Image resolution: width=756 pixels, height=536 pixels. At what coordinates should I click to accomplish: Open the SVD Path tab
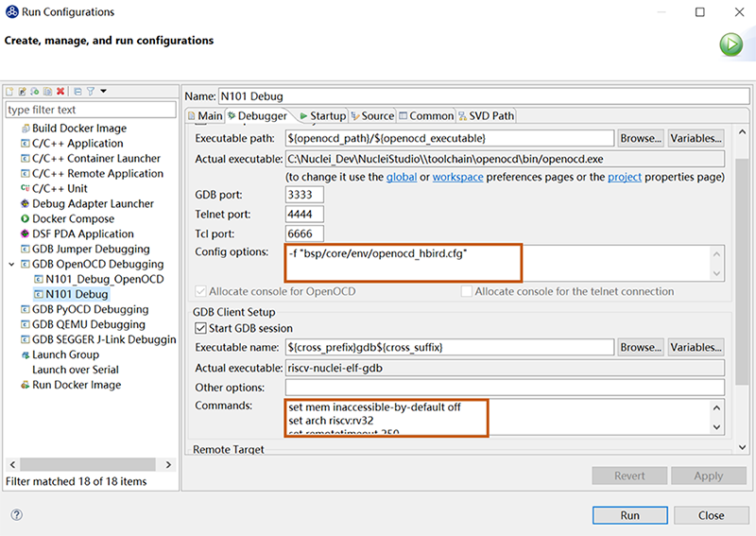click(488, 116)
